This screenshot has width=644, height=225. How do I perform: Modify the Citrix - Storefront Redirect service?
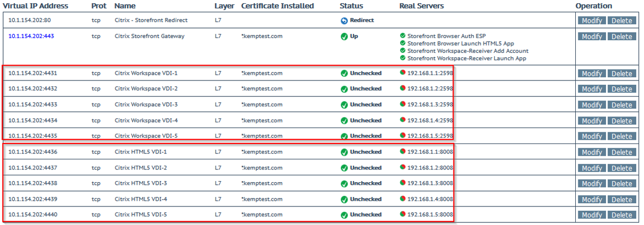point(591,21)
